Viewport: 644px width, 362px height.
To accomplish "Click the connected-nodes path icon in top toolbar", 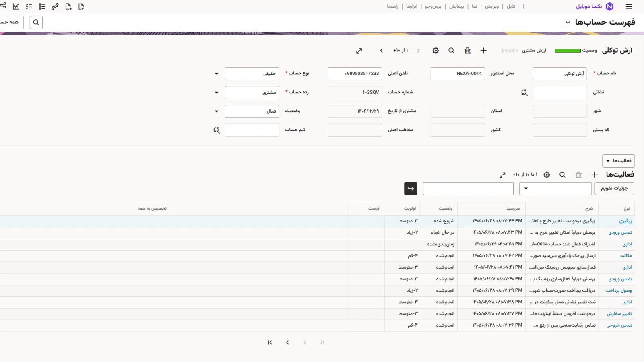I will click(55, 6).
